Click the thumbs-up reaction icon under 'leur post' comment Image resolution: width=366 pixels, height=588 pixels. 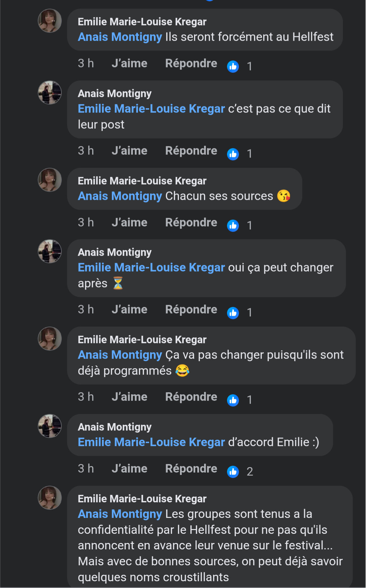[233, 154]
